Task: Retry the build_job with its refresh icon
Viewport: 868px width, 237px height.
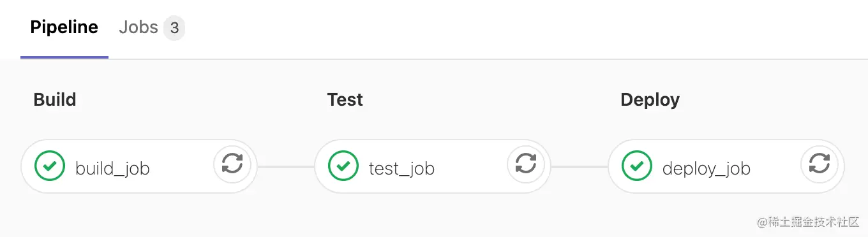Action: click(232, 166)
